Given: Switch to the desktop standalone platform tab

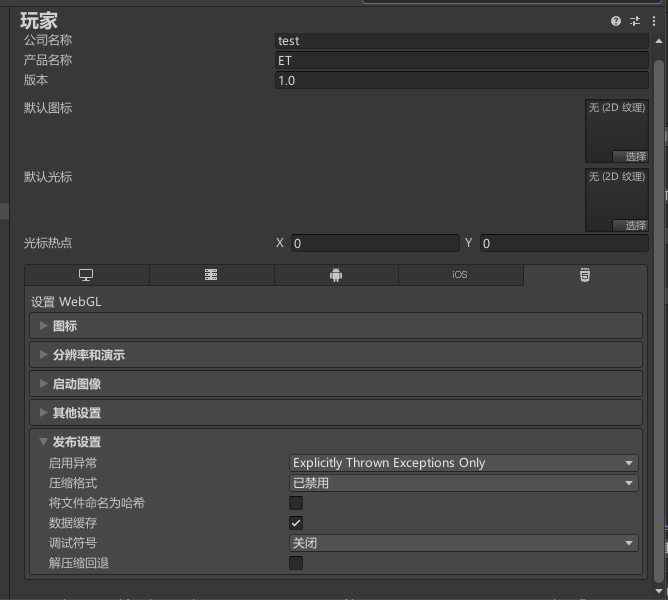Looking at the screenshot, I should click(x=86, y=275).
